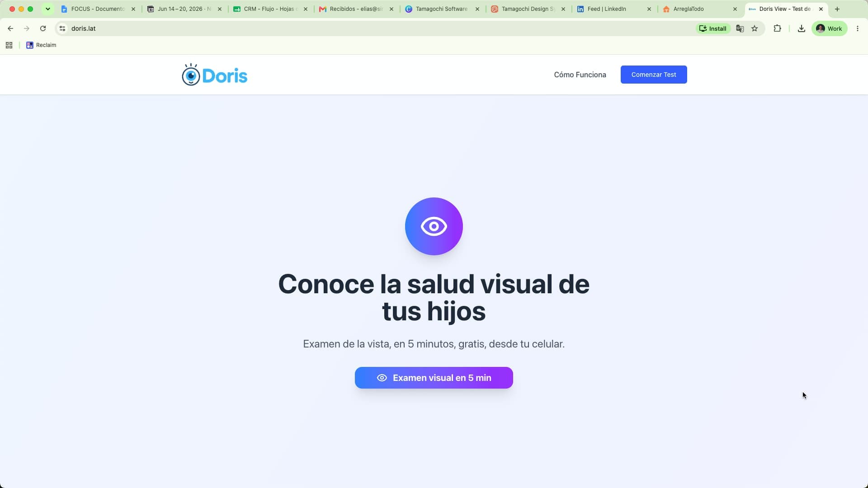Close the Doris View tab

coord(821,9)
